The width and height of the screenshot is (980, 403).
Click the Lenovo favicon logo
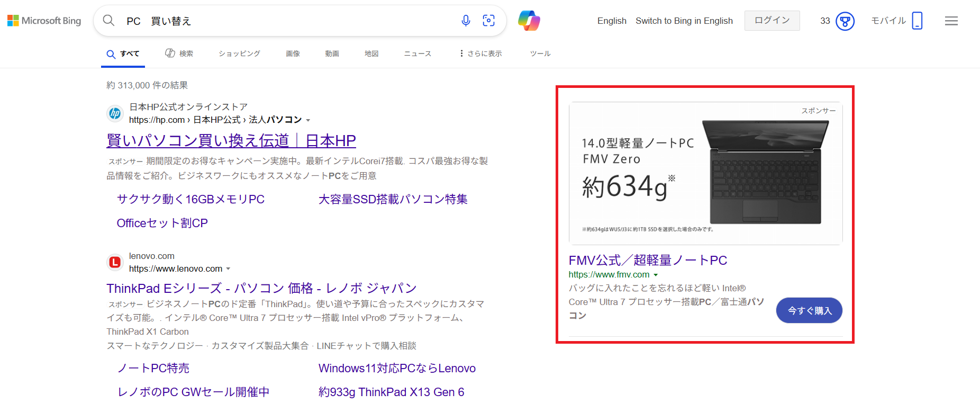(x=115, y=262)
